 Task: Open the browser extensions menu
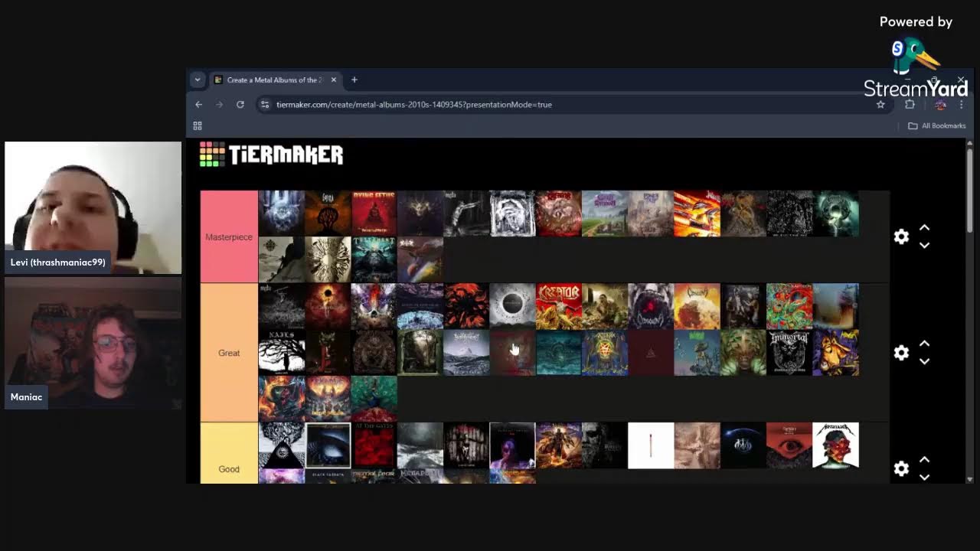[910, 104]
